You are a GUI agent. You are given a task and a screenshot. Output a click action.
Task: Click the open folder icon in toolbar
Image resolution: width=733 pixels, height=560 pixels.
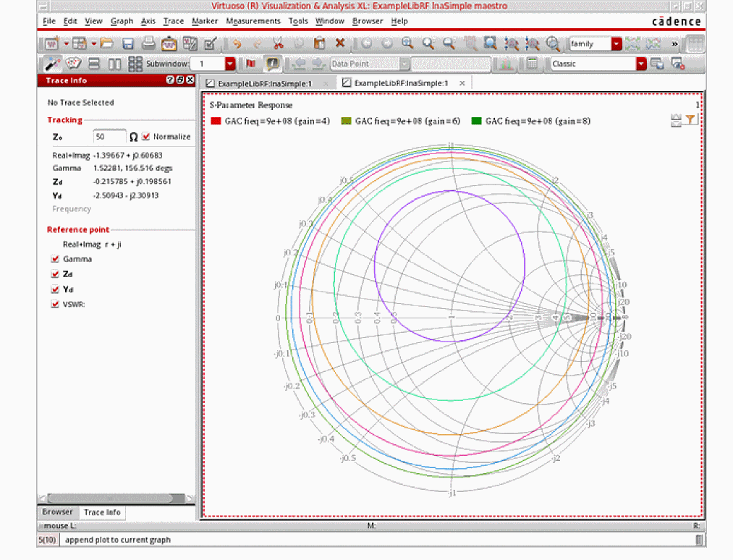point(107,43)
